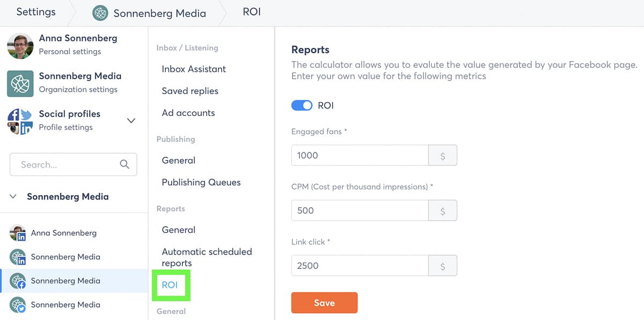This screenshot has height=320, width=644.
Task: Select the ROI menu item
Action: [x=170, y=285]
